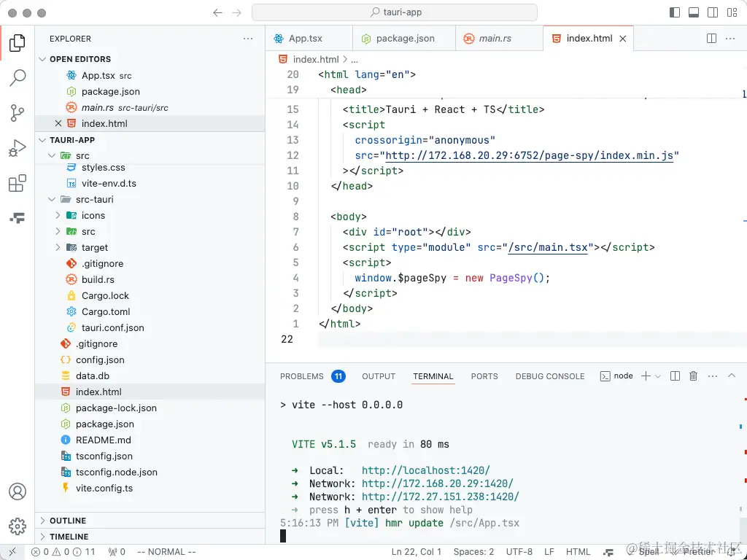The width and height of the screenshot is (747, 560).
Task: Open tauri.conf.json in explorer
Action: click(150, 327)
